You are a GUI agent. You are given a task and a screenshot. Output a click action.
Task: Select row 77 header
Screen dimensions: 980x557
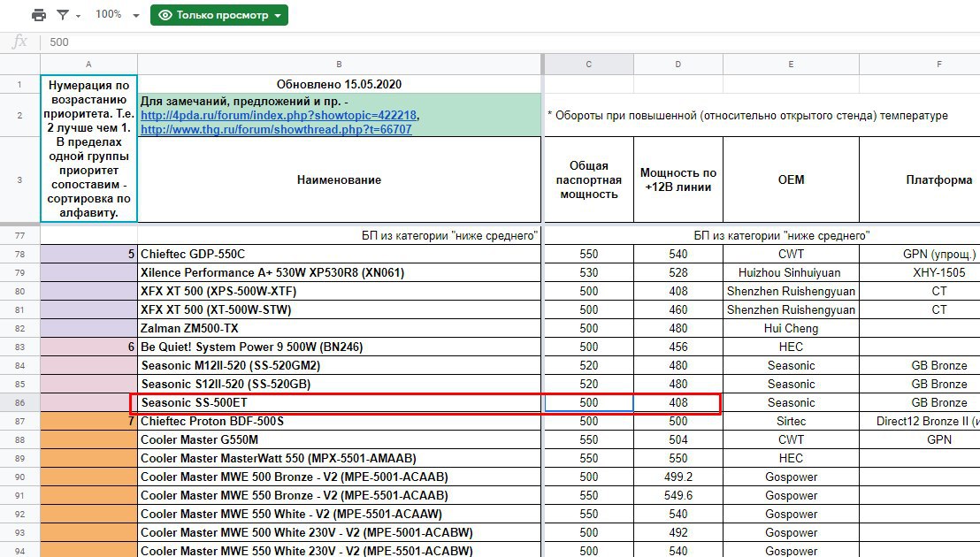point(20,235)
